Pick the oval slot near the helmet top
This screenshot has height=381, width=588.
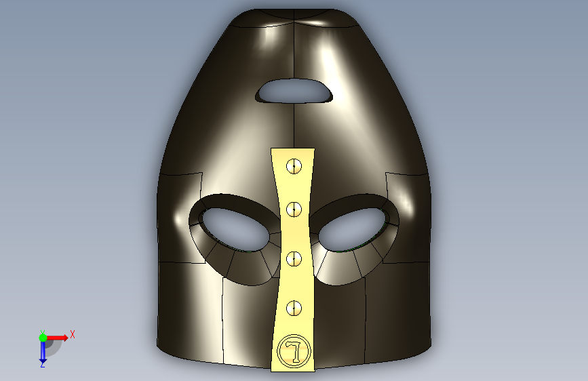pyautogui.click(x=294, y=91)
